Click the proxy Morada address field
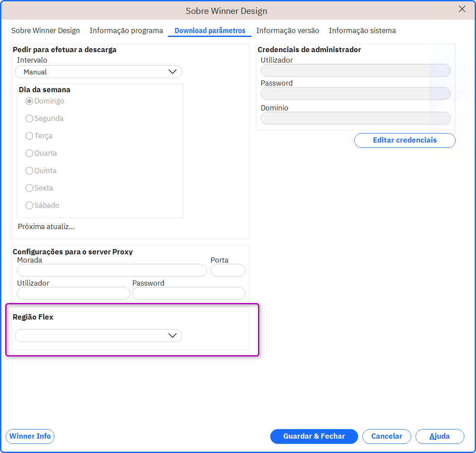This screenshot has height=453, width=476. point(112,270)
